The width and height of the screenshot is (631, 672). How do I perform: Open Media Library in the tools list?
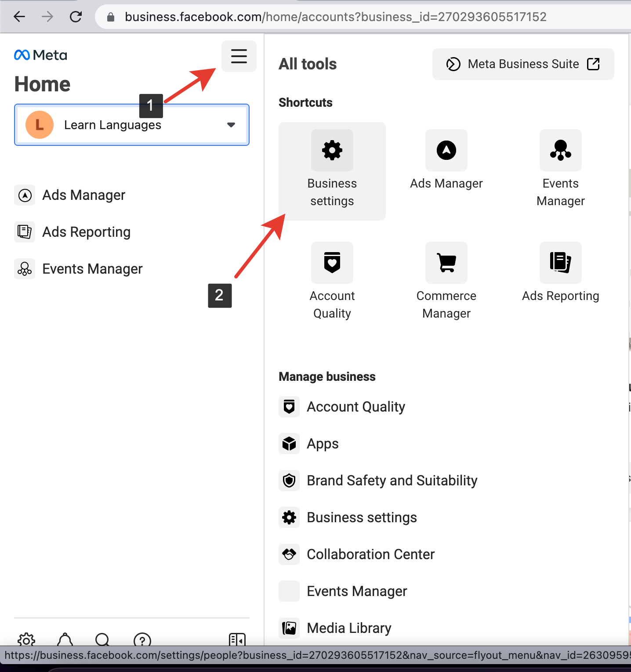click(x=349, y=628)
